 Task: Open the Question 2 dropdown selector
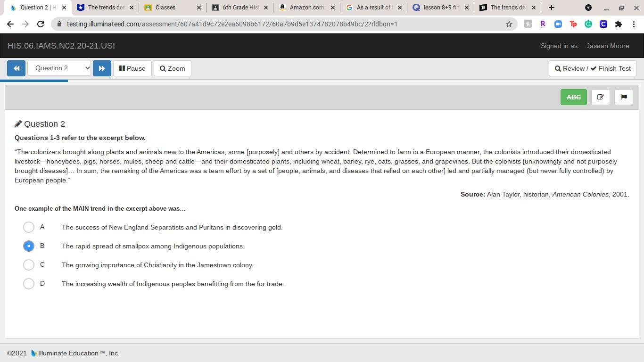click(59, 68)
